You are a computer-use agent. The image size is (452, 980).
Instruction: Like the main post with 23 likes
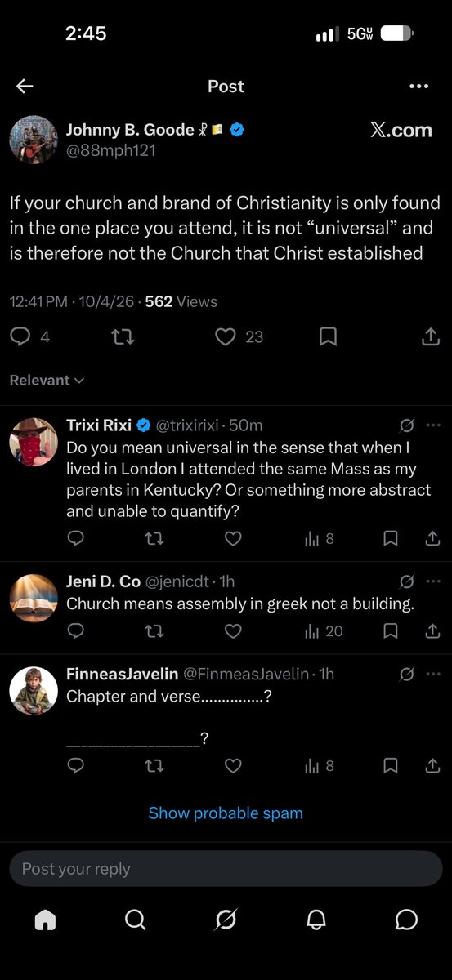pyautogui.click(x=226, y=336)
